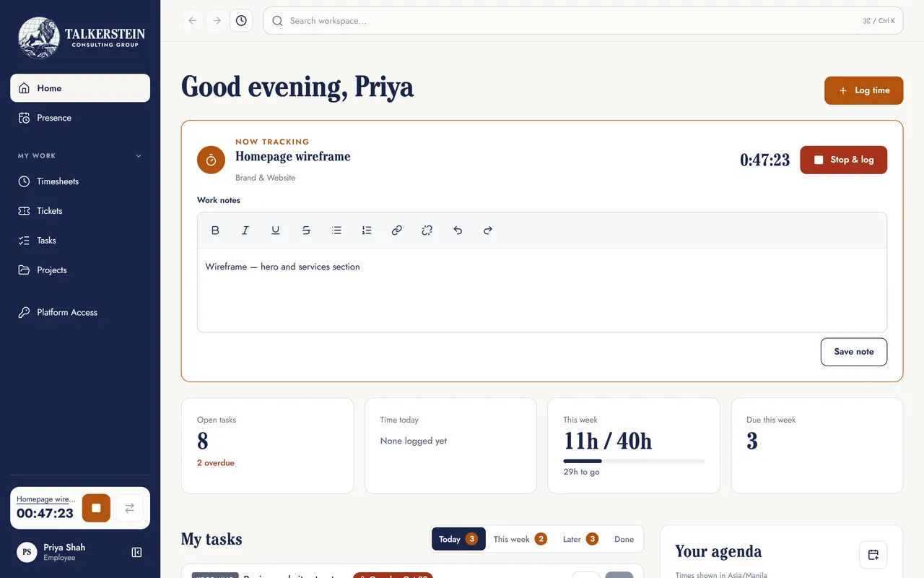Image resolution: width=924 pixels, height=578 pixels.
Task: Insert a numbered list in notes
Action: pos(367,230)
